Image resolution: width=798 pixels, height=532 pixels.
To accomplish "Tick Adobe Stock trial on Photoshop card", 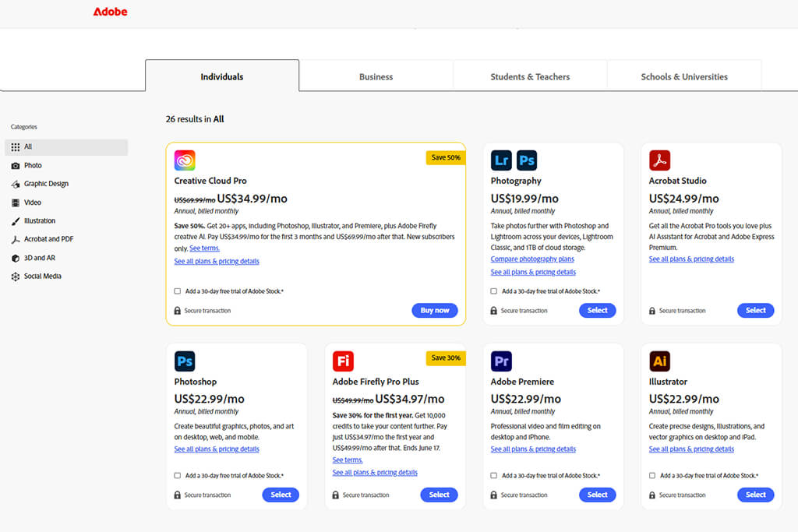I will [177, 476].
